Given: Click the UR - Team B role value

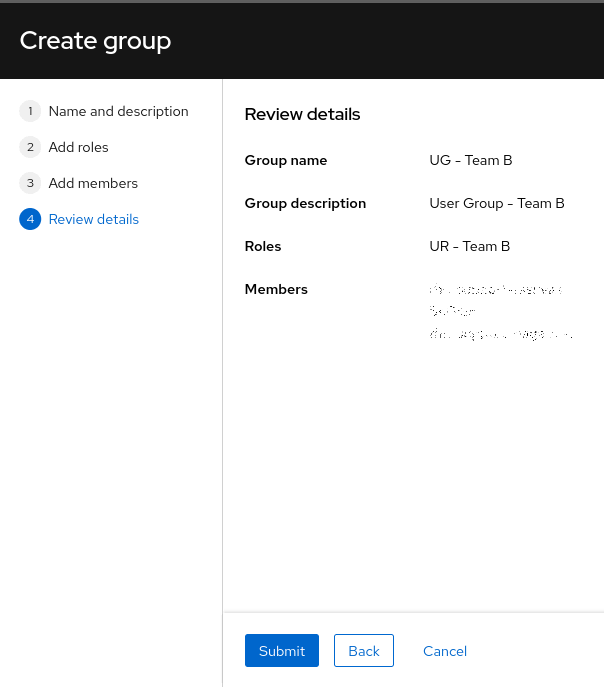Looking at the screenshot, I should [x=469, y=246].
